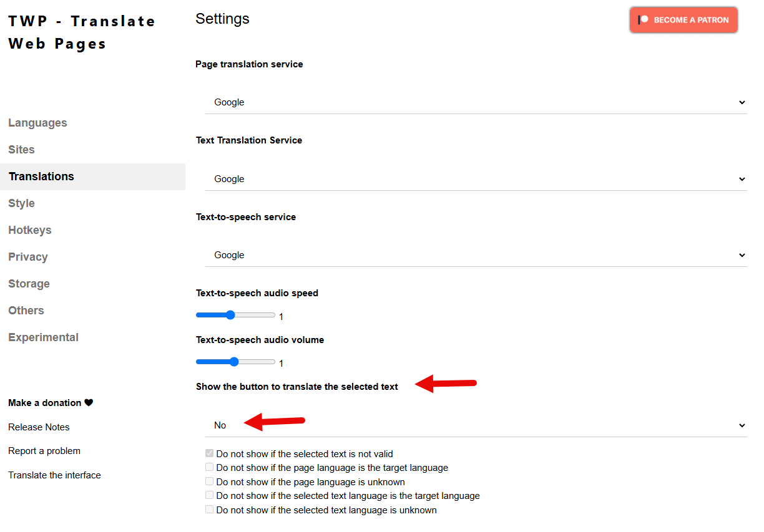Expand the Text Translation Service dropdown
The height and width of the screenshot is (532, 764).
pos(476,179)
